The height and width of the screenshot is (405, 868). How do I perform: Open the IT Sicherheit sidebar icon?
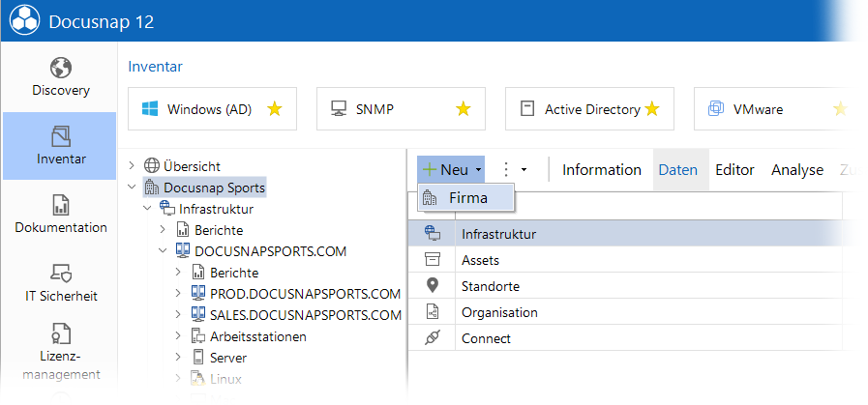pyautogui.click(x=61, y=274)
